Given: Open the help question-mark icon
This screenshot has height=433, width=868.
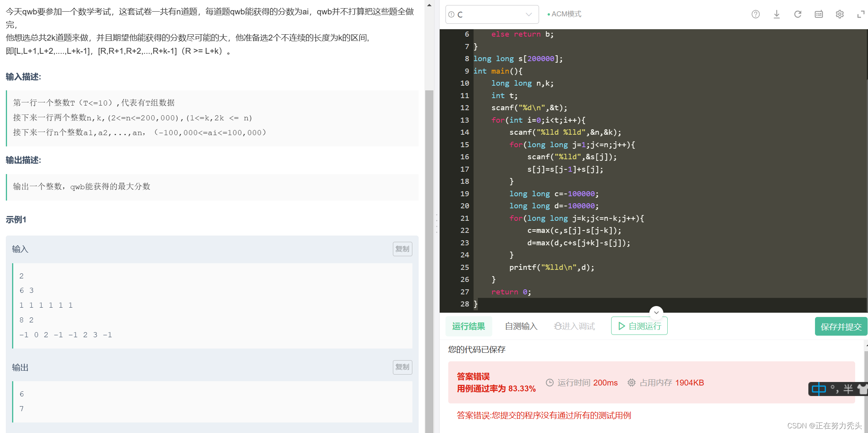Looking at the screenshot, I should point(755,14).
